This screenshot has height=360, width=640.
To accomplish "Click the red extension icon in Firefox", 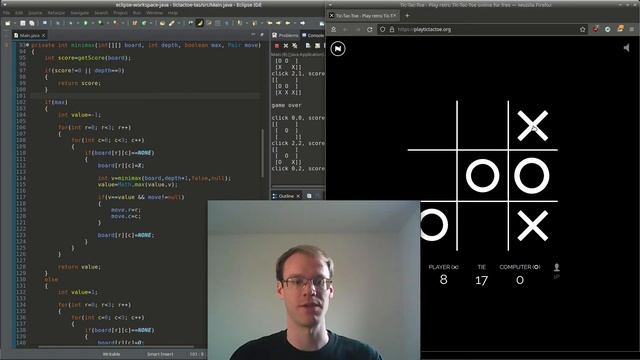I will (596, 29).
